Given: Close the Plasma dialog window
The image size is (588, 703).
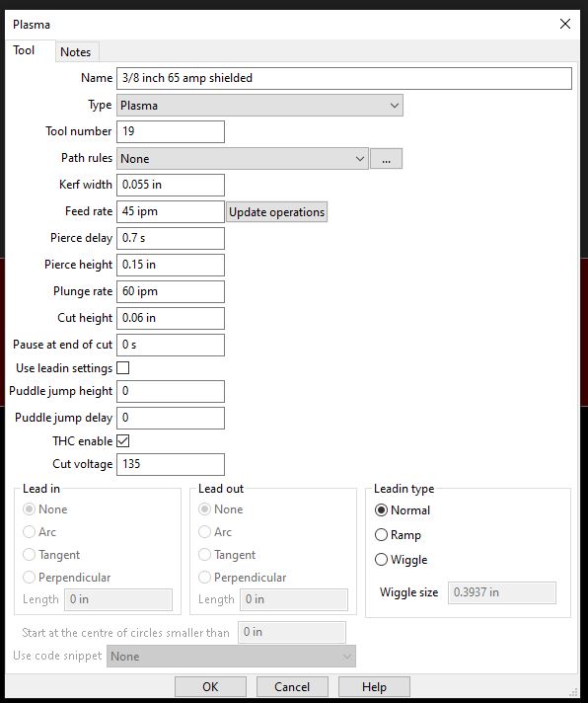Looking at the screenshot, I should (565, 24).
